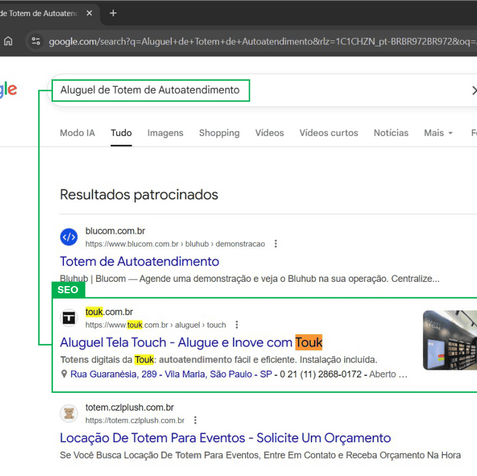Viewport: 477px width, 476px height.
Task: Switch to Imagens tab
Action: coord(165,133)
